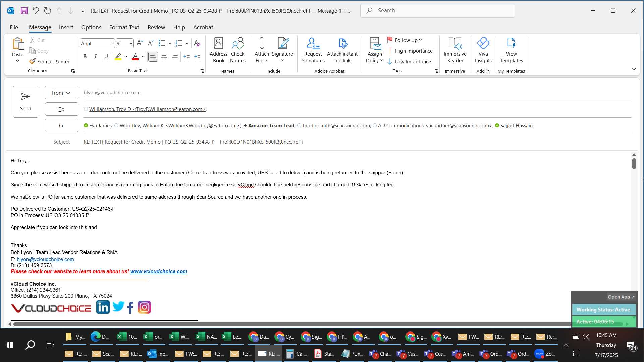Click the Cc button
Image resolution: width=644 pixels, height=362 pixels.
tap(62, 125)
